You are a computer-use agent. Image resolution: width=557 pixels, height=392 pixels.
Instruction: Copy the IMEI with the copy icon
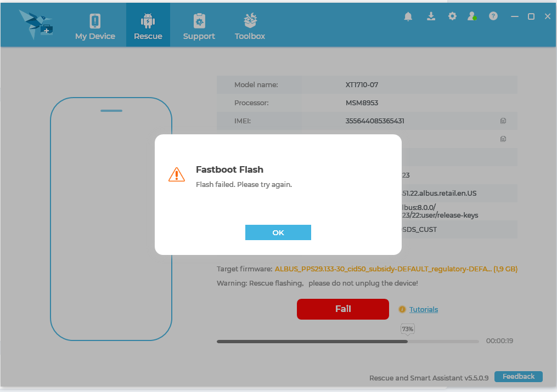(503, 121)
